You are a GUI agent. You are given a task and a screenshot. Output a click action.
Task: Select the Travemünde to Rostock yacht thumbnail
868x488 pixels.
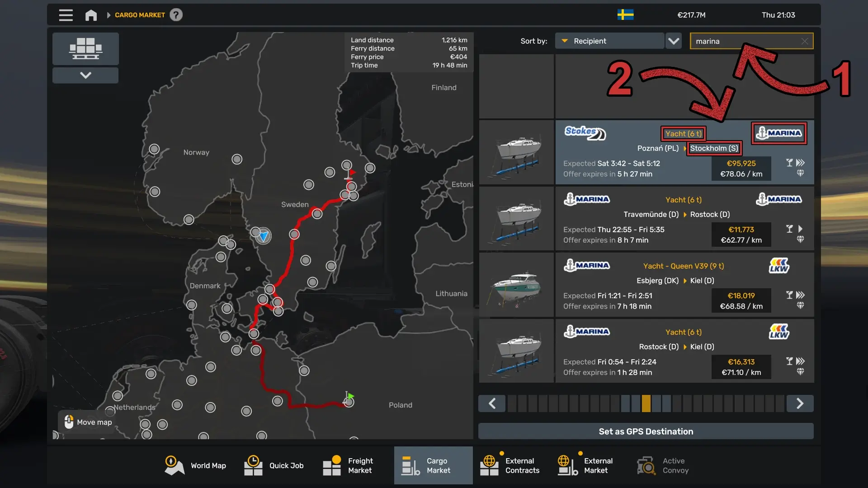point(516,219)
